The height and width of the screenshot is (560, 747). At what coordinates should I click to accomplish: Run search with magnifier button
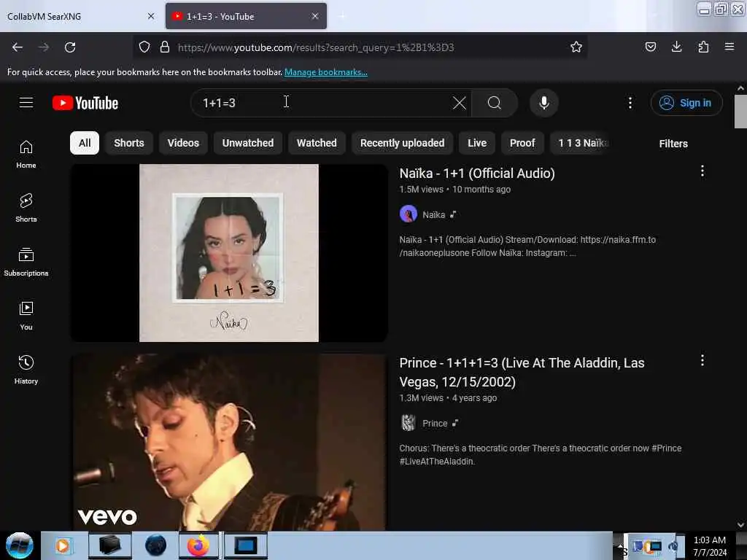495,103
